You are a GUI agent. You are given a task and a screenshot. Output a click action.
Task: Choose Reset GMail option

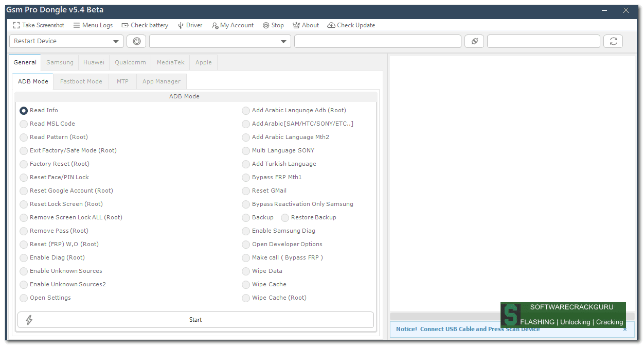[264, 191]
